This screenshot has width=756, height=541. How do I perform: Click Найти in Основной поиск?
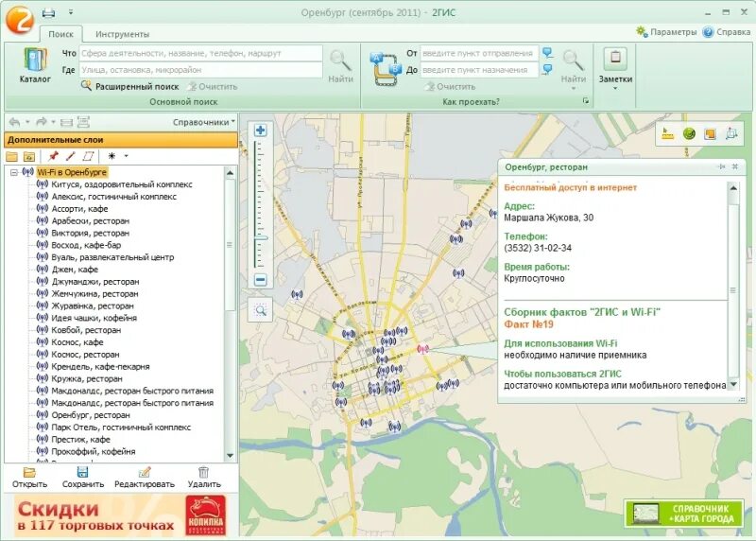tap(341, 66)
